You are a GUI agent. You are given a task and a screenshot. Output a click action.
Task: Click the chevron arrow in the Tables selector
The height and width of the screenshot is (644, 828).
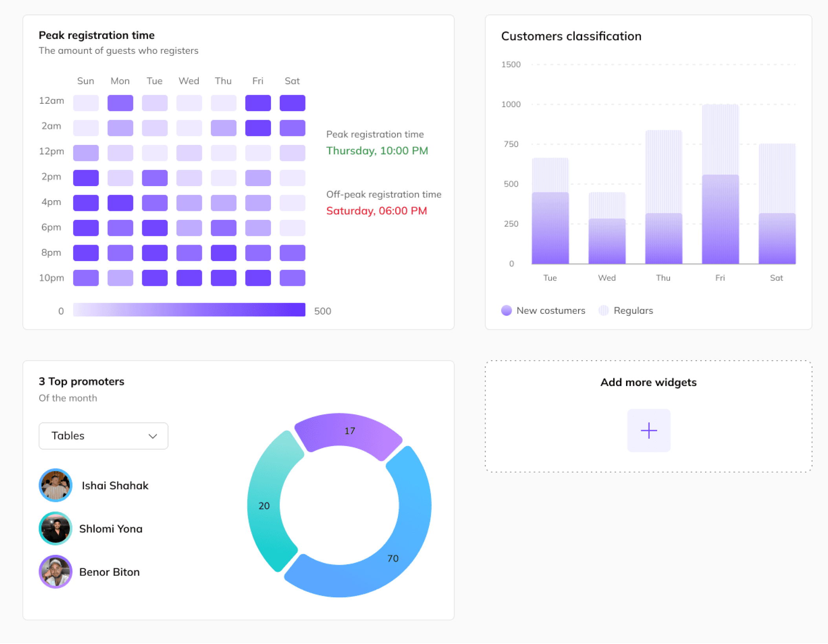coord(153,436)
